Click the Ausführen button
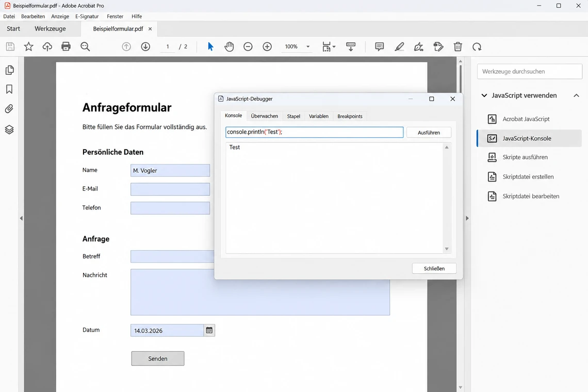 [429, 133]
